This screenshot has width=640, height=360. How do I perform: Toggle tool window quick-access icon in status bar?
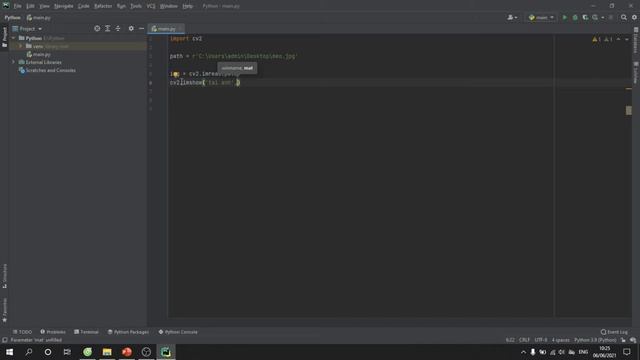pyautogui.click(x=4, y=340)
